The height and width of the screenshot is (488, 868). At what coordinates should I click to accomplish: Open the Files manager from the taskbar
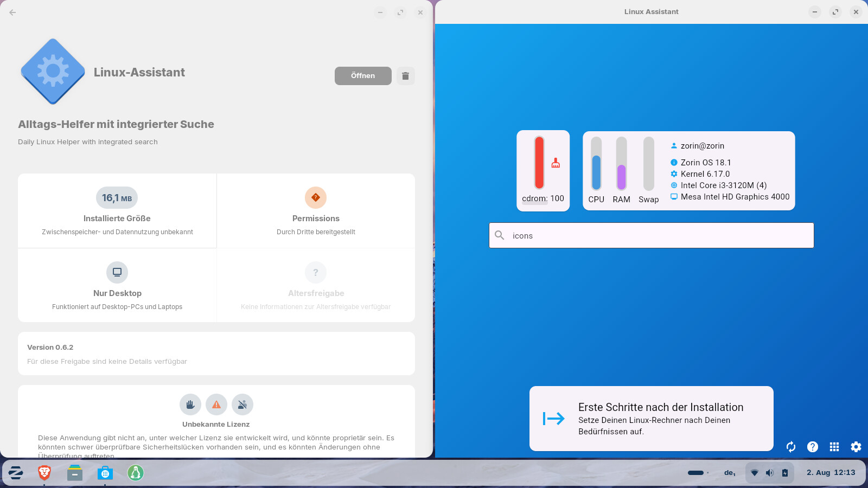pos(75,473)
